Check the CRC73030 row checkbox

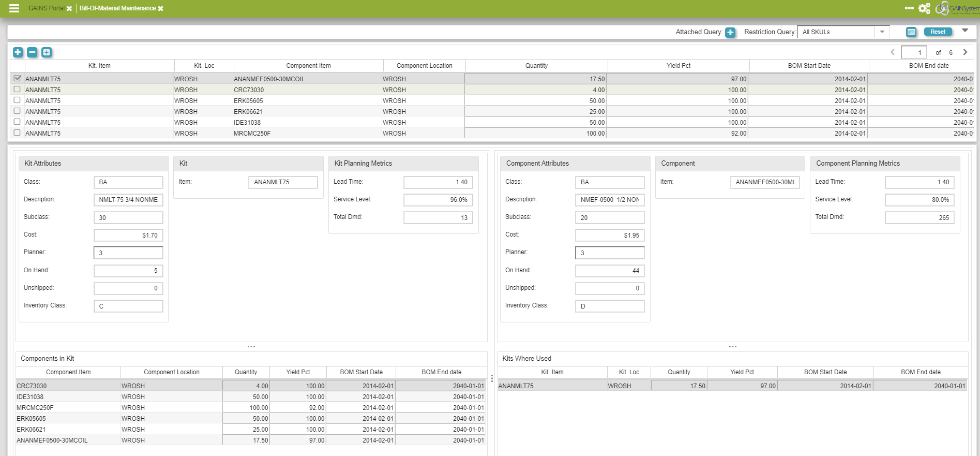coord(17,89)
